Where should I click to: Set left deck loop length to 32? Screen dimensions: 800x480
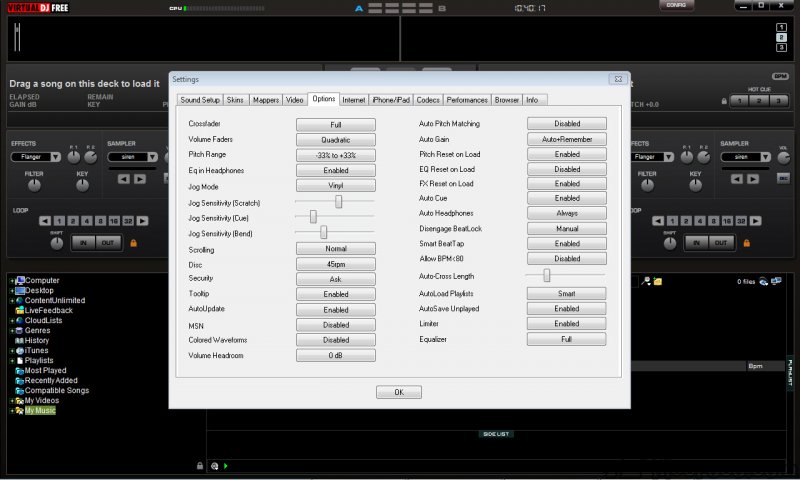pyautogui.click(x=128, y=221)
